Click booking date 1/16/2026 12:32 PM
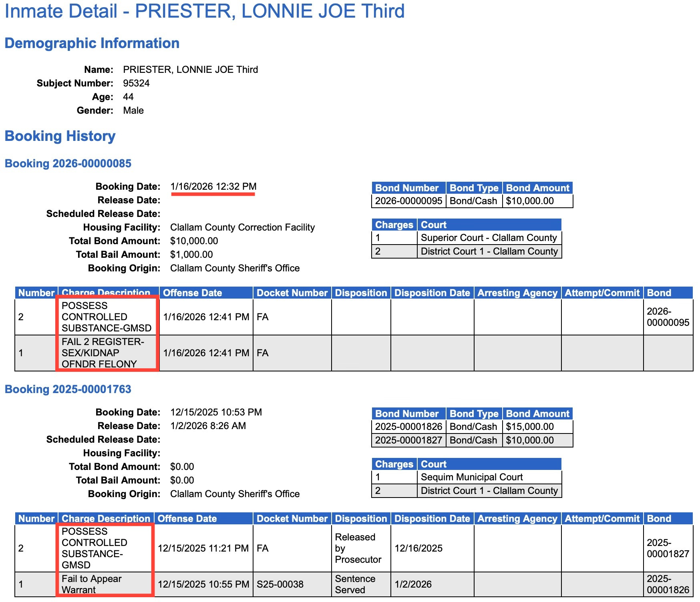This screenshot has width=700, height=602. [x=213, y=187]
